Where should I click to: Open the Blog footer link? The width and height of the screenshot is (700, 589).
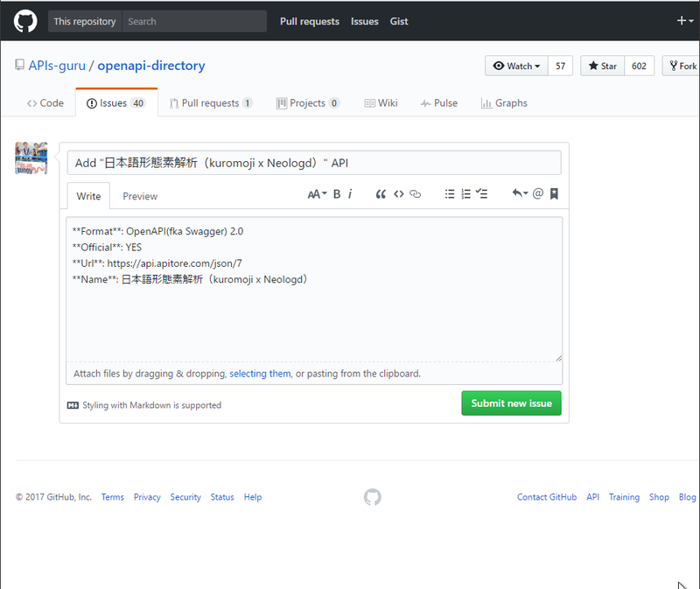coord(688,497)
